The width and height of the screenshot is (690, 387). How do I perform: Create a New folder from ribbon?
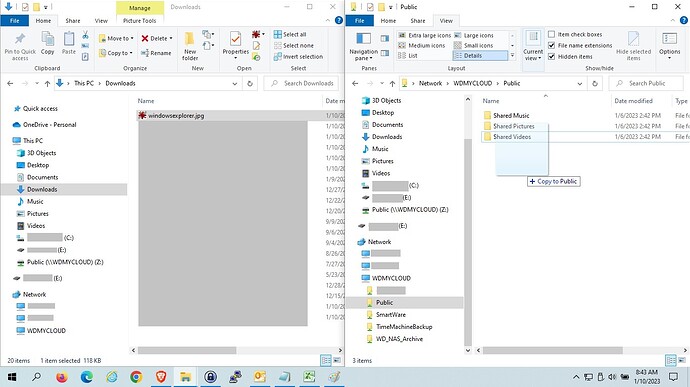(190, 46)
